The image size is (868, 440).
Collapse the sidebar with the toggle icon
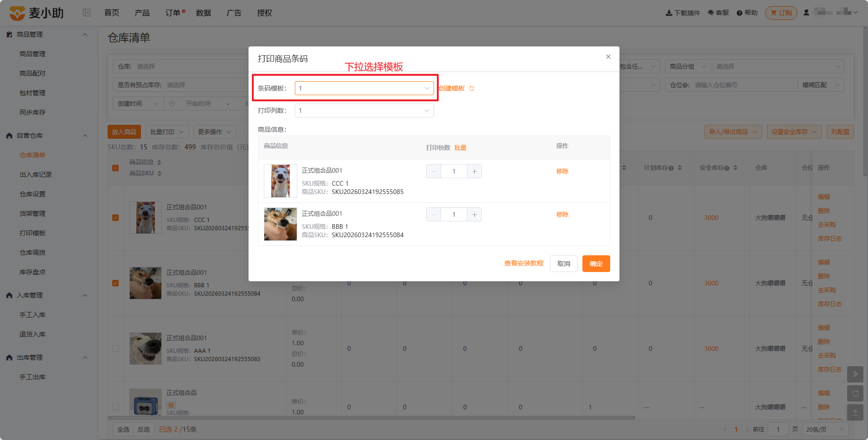pyautogui.click(x=87, y=13)
